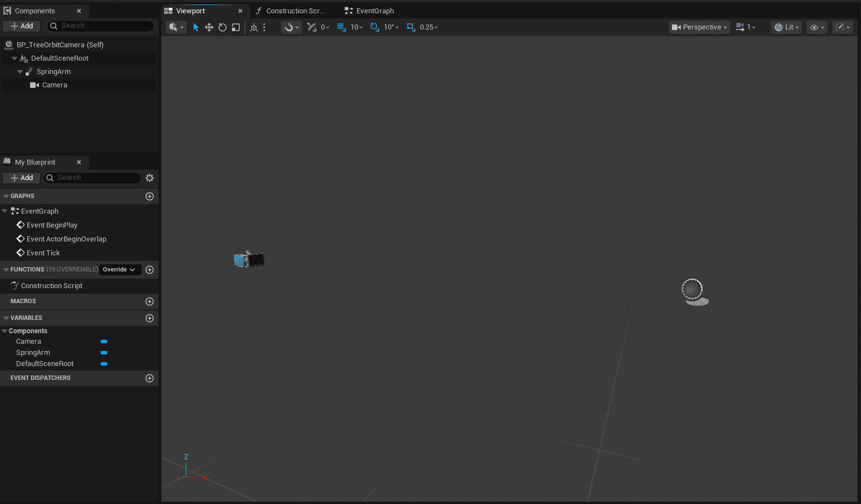Activate the Select tool cursor icon

click(x=196, y=27)
